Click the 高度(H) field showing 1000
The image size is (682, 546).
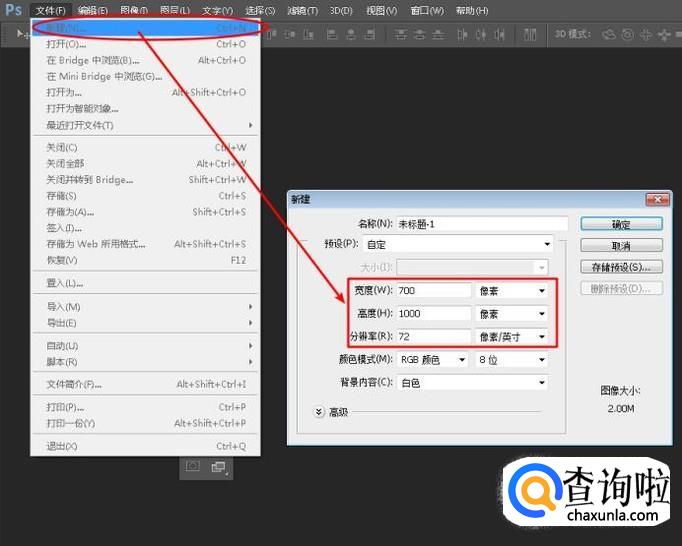[x=434, y=314]
